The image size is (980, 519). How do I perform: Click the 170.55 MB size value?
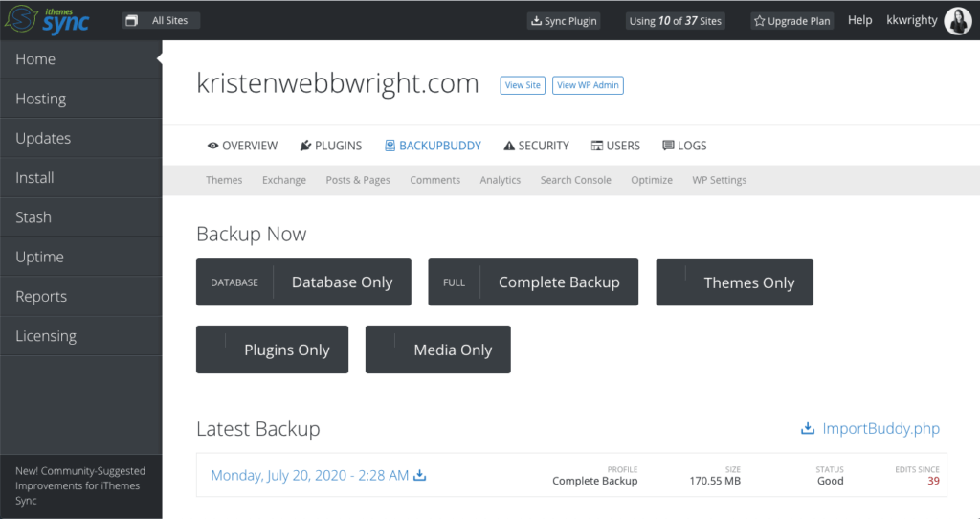(715, 481)
